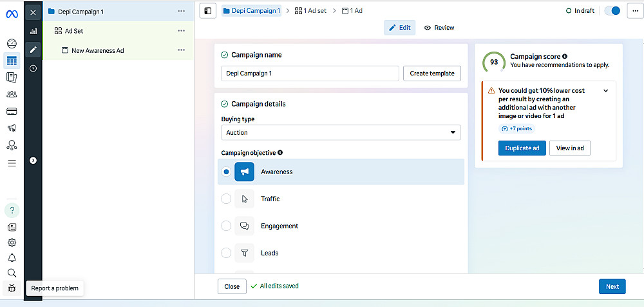The height and width of the screenshot is (307, 644).
Task: Open the Buying type Auction dropdown
Action: [341, 133]
